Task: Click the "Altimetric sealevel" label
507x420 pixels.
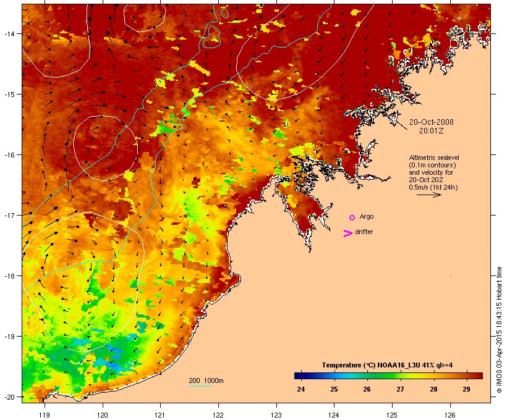Action: click(x=434, y=157)
